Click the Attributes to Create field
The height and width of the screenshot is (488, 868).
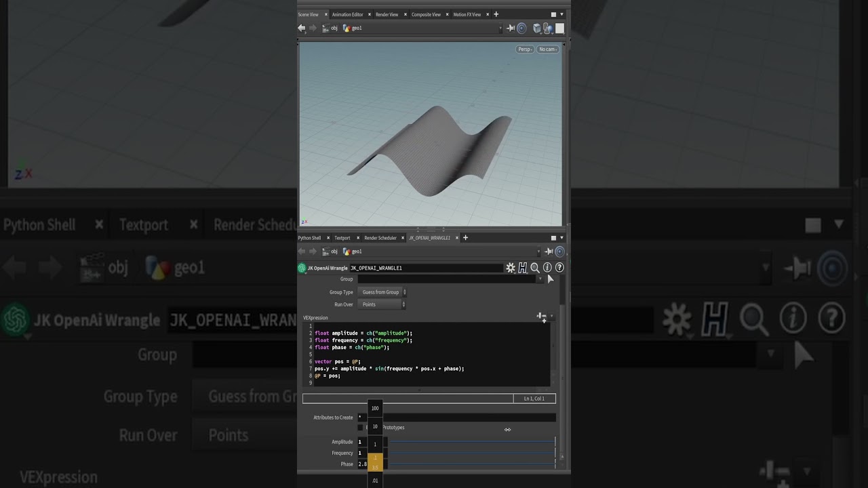pyautogui.click(x=456, y=418)
